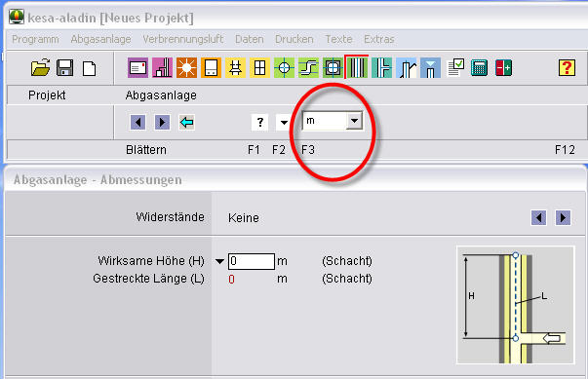The width and height of the screenshot is (588, 379).
Task: Expand arrow beside Wirksame Höhe field
Action: [219, 261]
